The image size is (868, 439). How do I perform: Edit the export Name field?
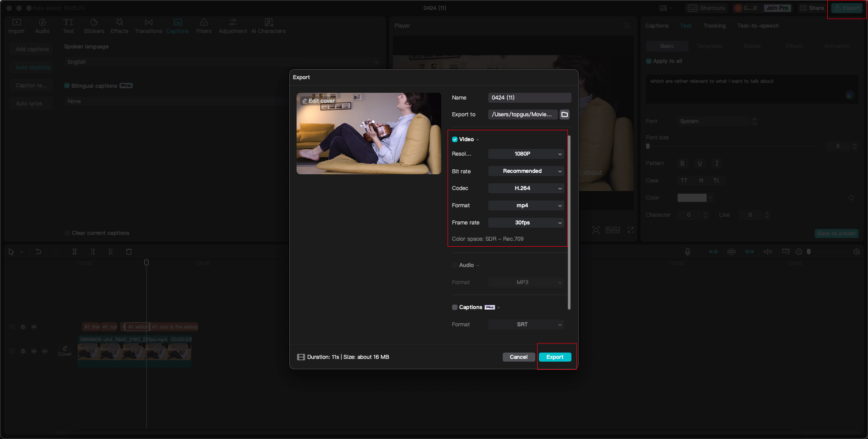pos(529,97)
